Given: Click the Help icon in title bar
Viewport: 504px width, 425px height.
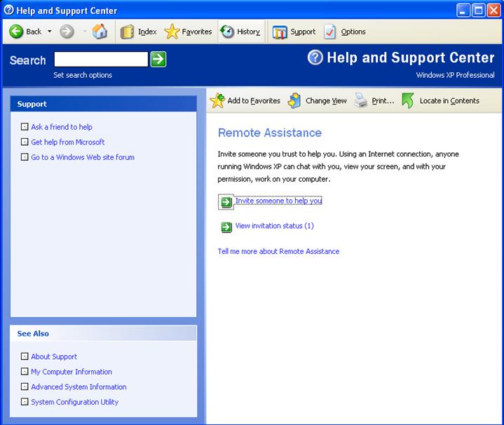Looking at the screenshot, I should point(8,10).
